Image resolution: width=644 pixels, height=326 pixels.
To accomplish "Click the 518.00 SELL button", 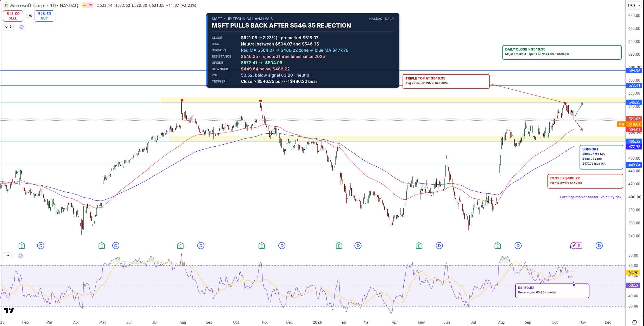I will coord(13,16).
